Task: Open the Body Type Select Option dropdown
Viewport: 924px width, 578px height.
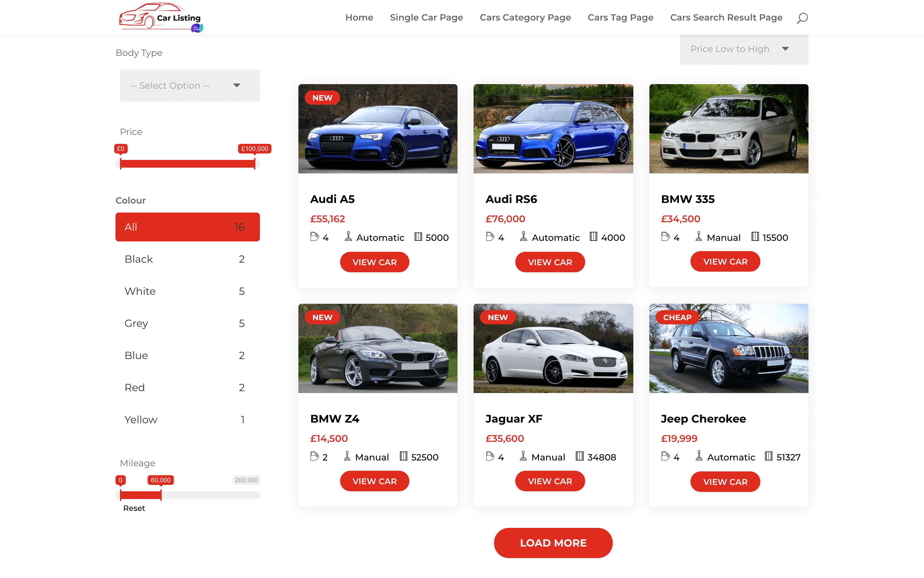Action: pos(190,85)
